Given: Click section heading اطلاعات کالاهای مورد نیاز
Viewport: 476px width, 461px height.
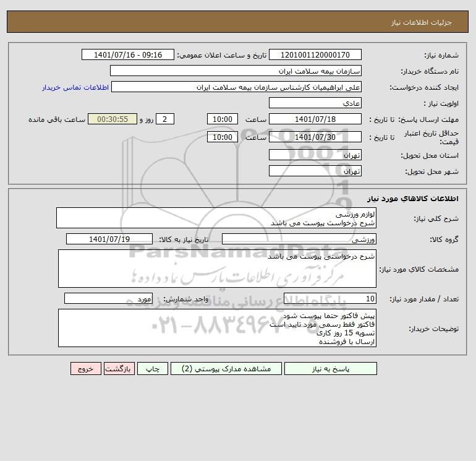Looking at the screenshot, I should click(413, 199).
